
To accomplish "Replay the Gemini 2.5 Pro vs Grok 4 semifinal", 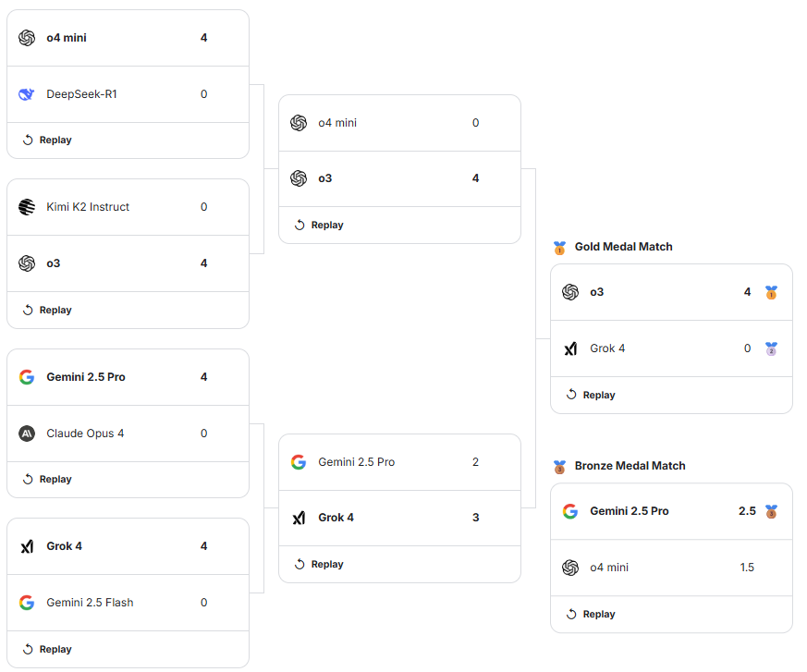I will pos(319,565).
